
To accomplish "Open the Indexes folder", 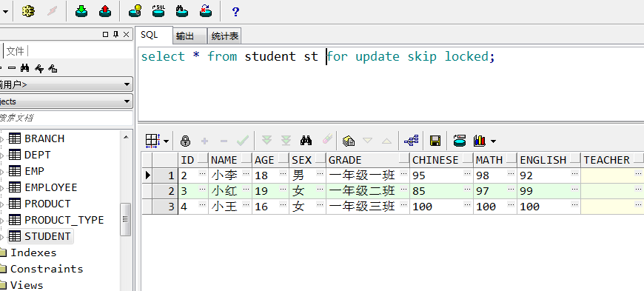I will coord(33,252).
